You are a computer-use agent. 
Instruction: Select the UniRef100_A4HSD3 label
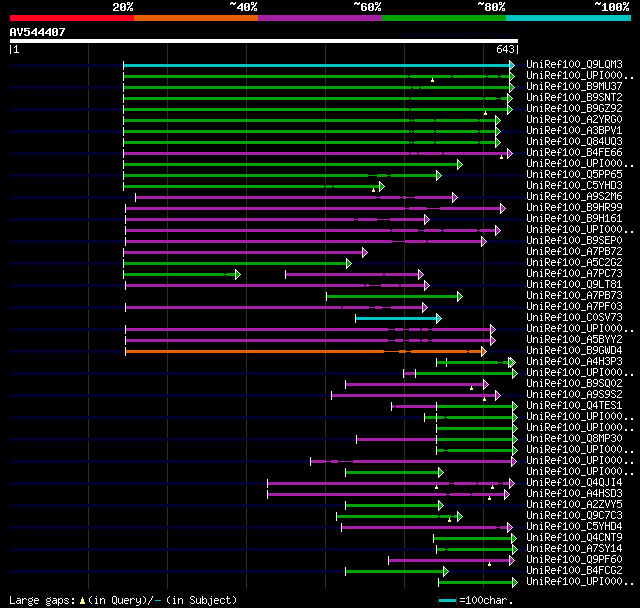coord(574,494)
